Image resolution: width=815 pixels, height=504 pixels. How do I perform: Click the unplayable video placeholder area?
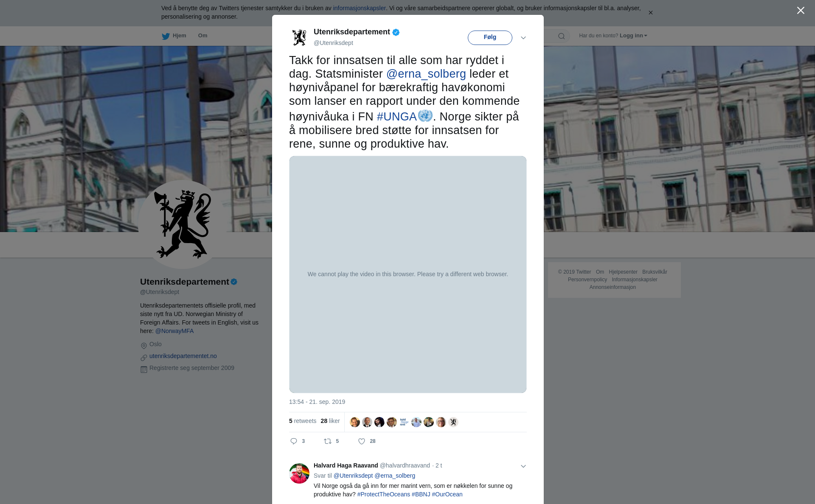coord(407,274)
